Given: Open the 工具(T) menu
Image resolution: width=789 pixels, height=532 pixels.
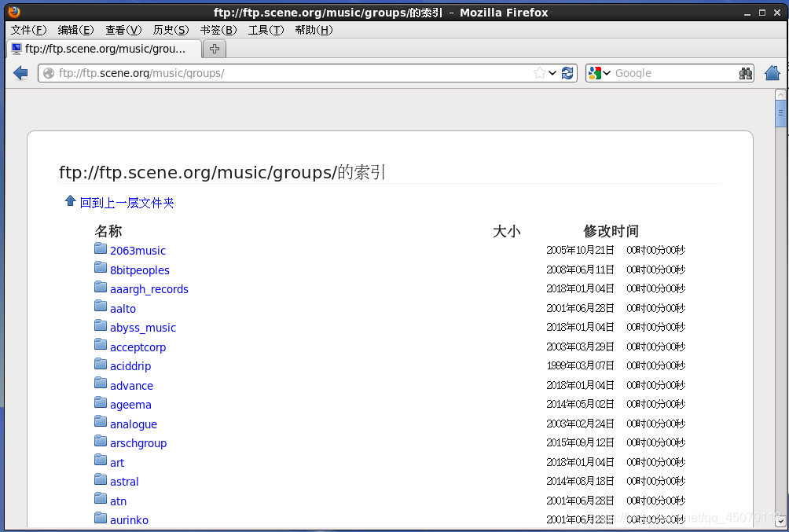Looking at the screenshot, I should coord(266,30).
